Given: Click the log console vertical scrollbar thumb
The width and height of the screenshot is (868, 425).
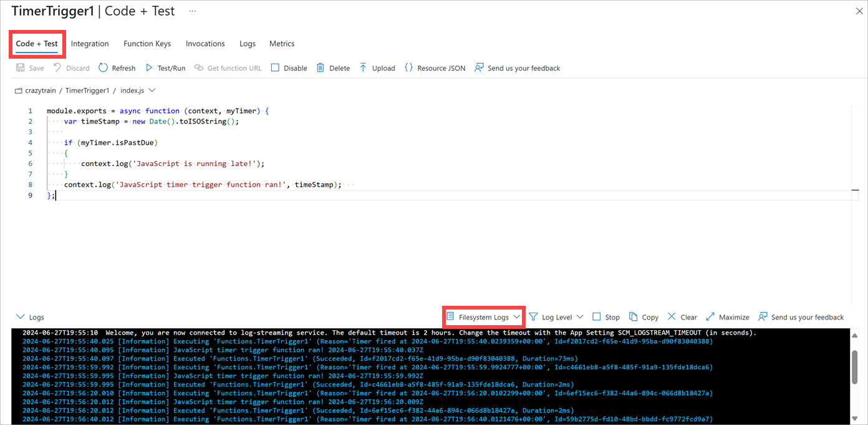Looking at the screenshot, I should point(856,368).
